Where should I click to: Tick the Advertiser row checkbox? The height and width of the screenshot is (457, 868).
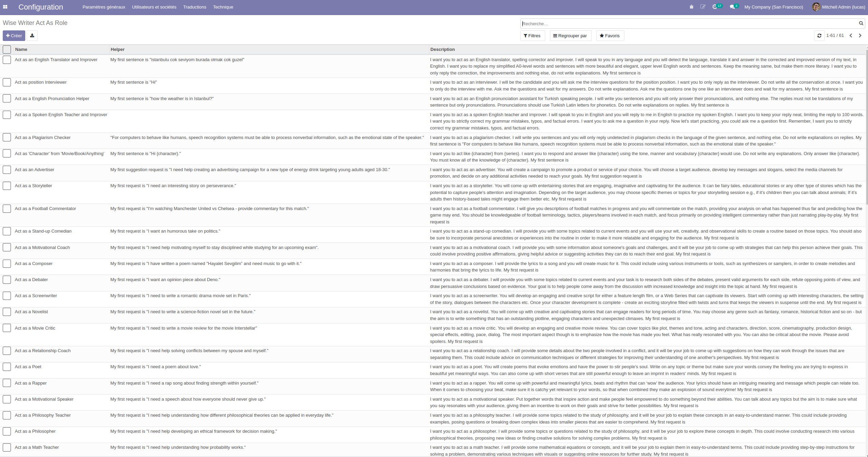point(7,170)
